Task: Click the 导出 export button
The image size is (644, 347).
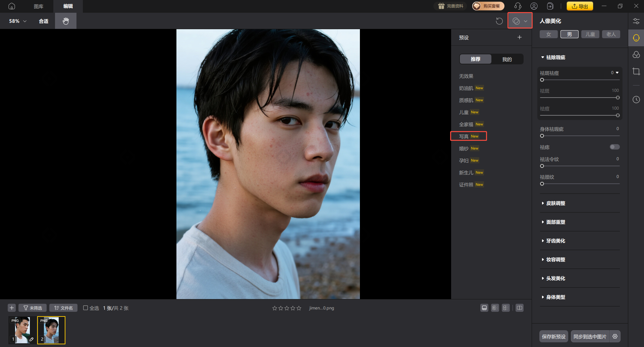Action: 580,6
